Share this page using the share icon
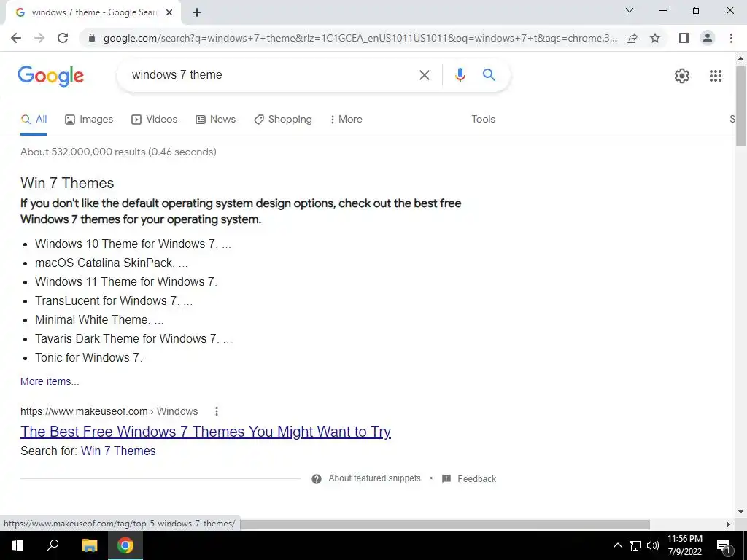Viewport: 747px width, 560px height. tap(632, 38)
